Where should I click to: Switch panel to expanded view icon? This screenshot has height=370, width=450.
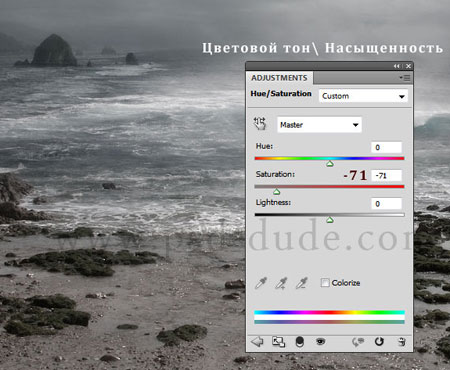278,342
